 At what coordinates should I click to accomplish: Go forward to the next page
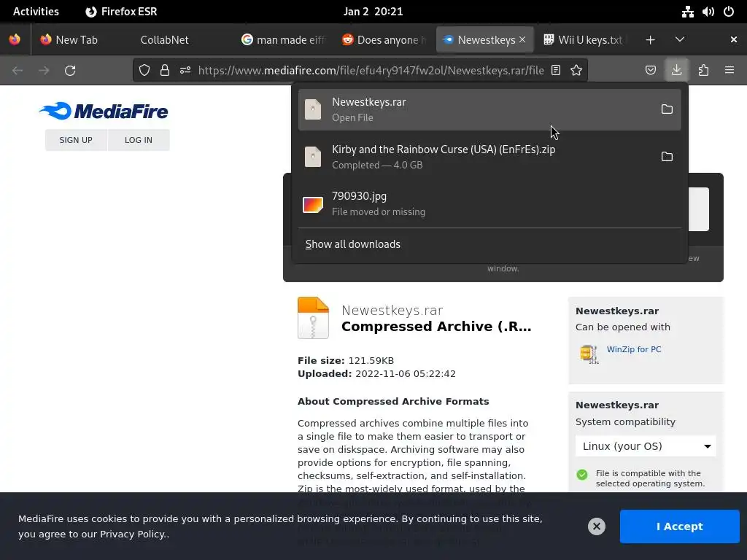point(44,70)
